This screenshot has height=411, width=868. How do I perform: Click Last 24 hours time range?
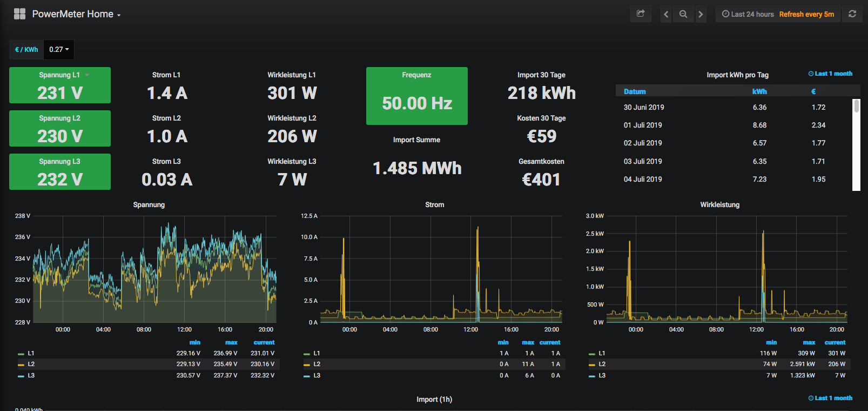[752, 14]
